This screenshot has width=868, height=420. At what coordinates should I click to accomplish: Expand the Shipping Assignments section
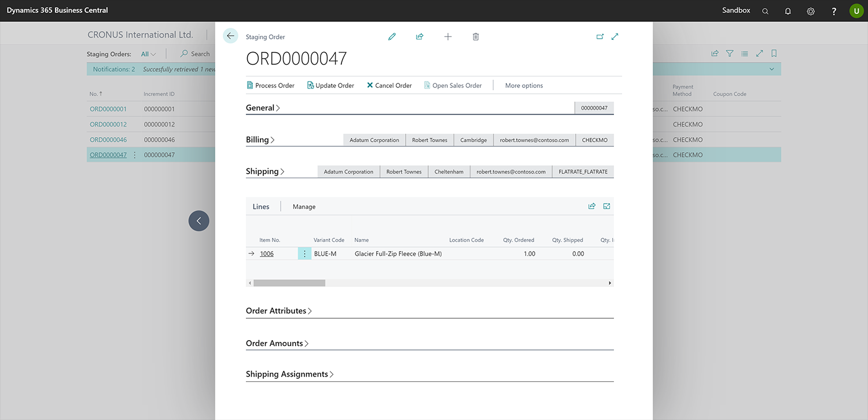point(290,374)
